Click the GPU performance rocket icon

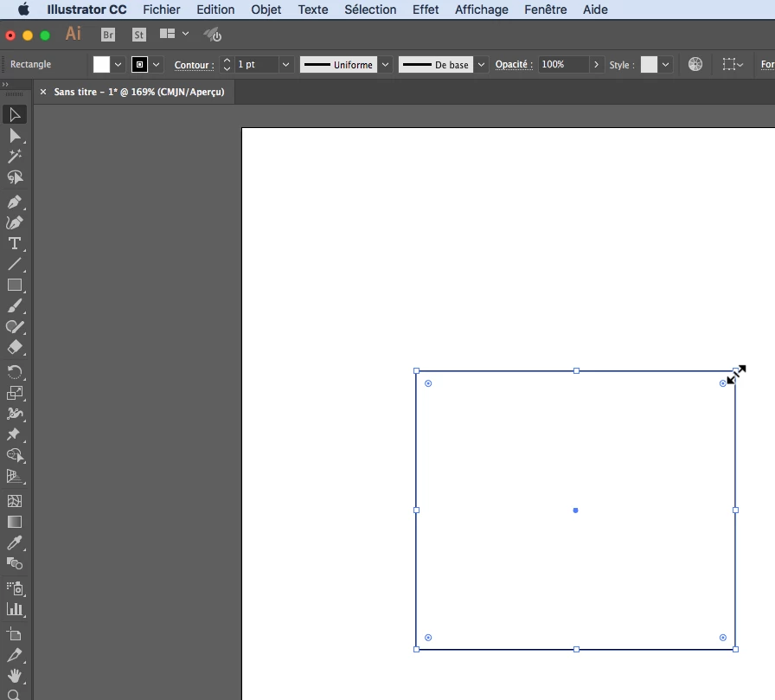tap(213, 35)
